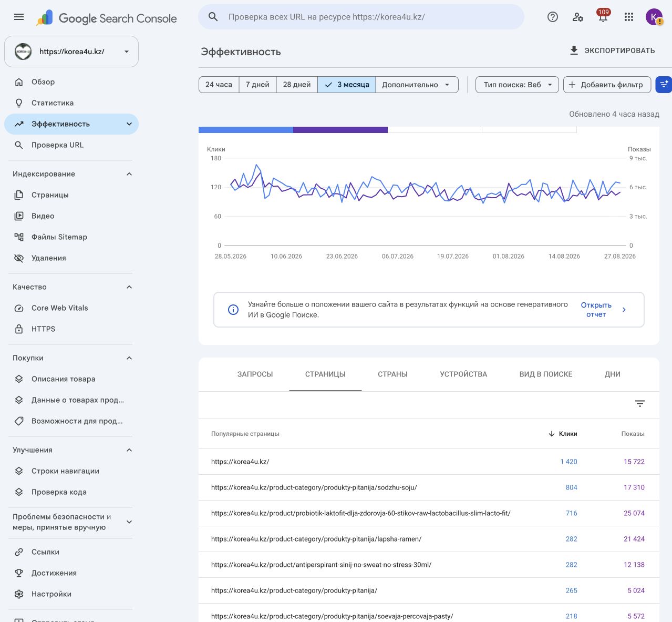Select the 28 дней date range
This screenshot has width=672, height=622.
click(297, 85)
